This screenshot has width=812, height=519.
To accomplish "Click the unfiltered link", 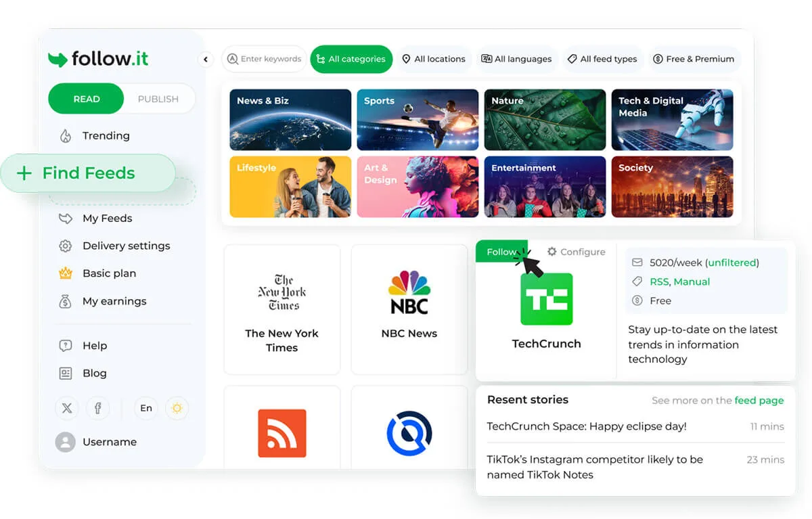I will [x=733, y=263].
